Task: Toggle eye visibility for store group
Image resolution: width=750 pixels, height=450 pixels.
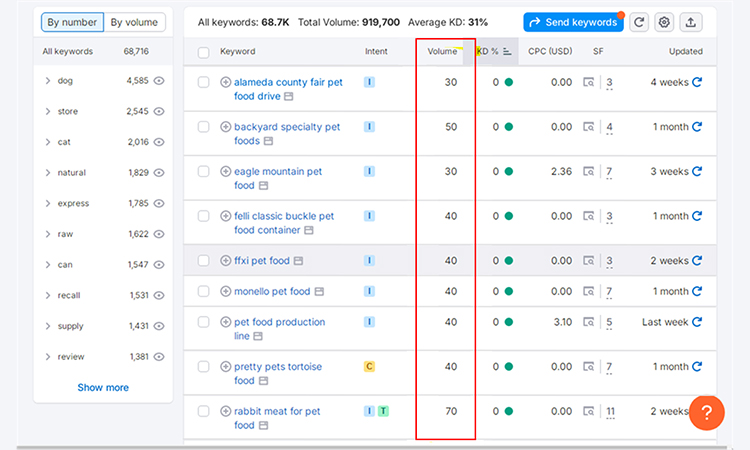Action: pyautogui.click(x=159, y=111)
